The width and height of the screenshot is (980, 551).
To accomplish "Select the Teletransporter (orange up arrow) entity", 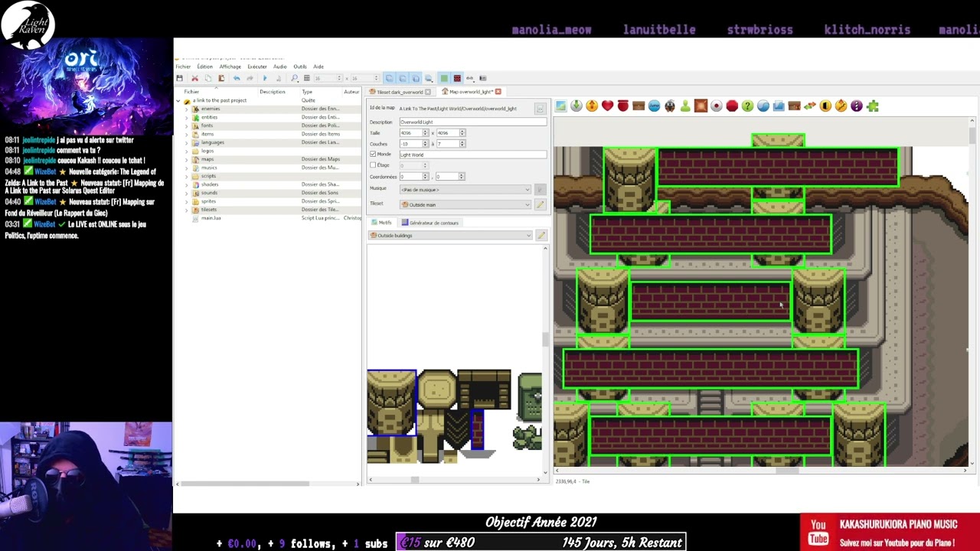I will (592, 106).
